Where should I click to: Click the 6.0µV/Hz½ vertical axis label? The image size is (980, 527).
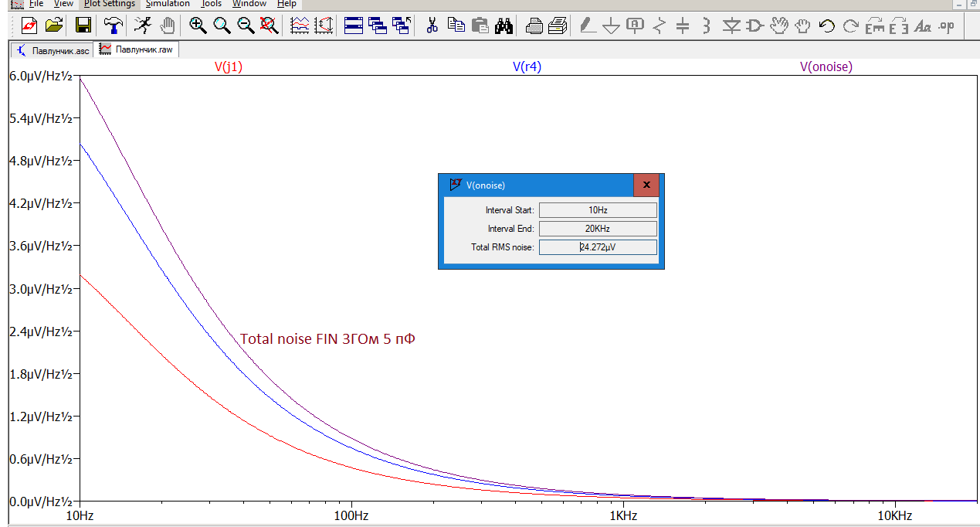(41, 76)
